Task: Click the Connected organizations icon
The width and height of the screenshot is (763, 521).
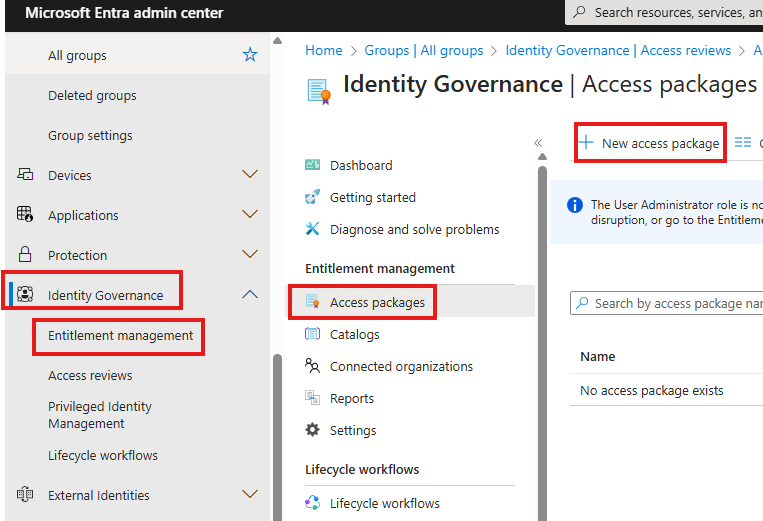Action: (x=313, y=366)
